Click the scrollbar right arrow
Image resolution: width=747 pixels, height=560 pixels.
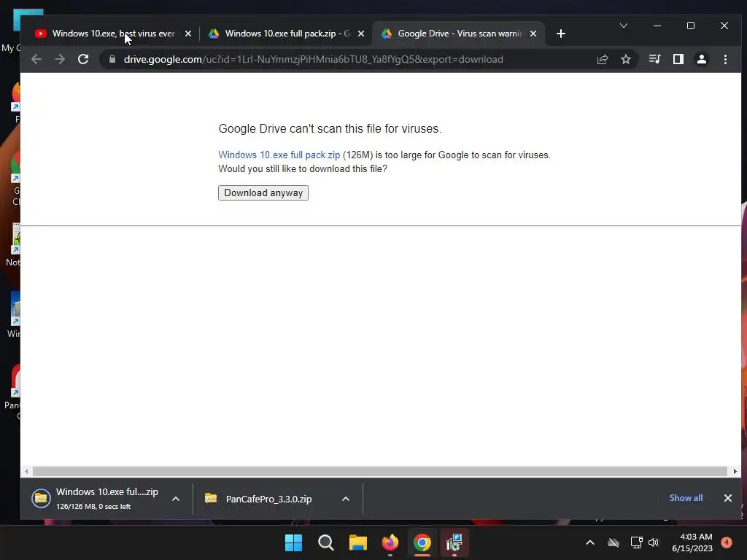tap(735, 472)
